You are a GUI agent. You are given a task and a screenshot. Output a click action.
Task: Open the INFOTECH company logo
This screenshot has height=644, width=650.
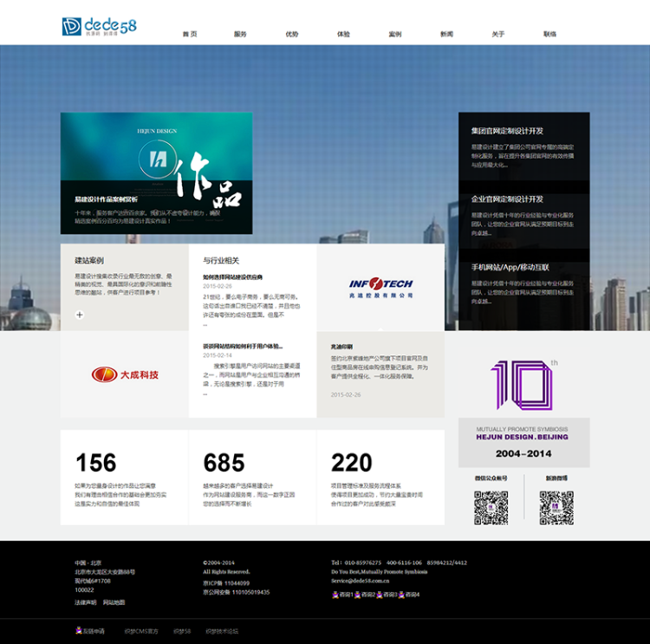click(380, 287)
